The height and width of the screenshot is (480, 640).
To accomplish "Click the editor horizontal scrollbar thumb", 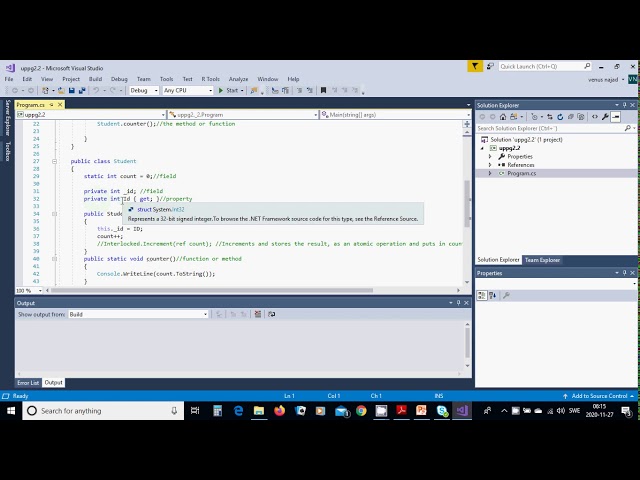I will pos(211,291).
